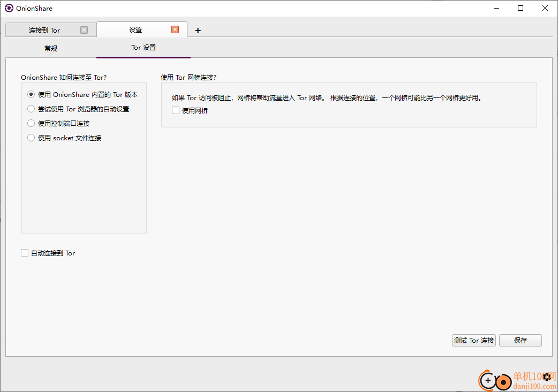Open the Tor 设置 section
This screenshot has width=558, height=392.
[x=144, y=48]
